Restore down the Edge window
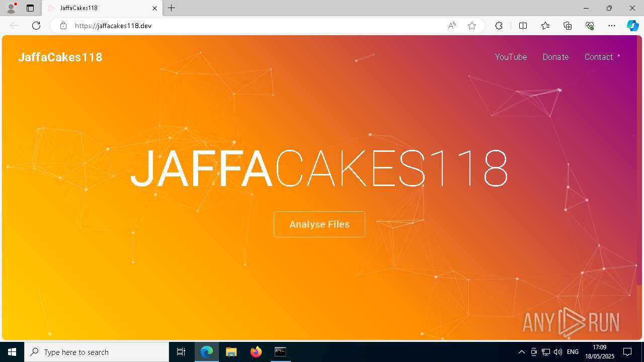The height and width of the screenshot is (362, 644). tap(609, 8)
